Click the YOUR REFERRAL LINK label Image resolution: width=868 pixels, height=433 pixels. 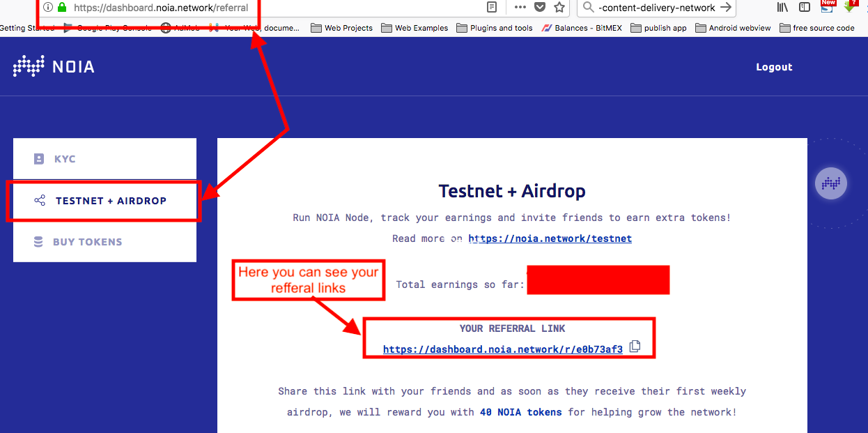click(x=513, y=328)
